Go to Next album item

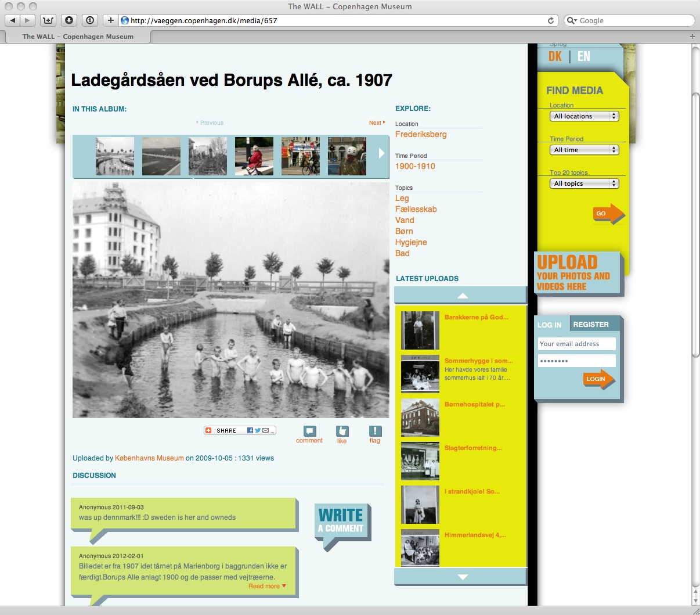(x=377, y=123)
